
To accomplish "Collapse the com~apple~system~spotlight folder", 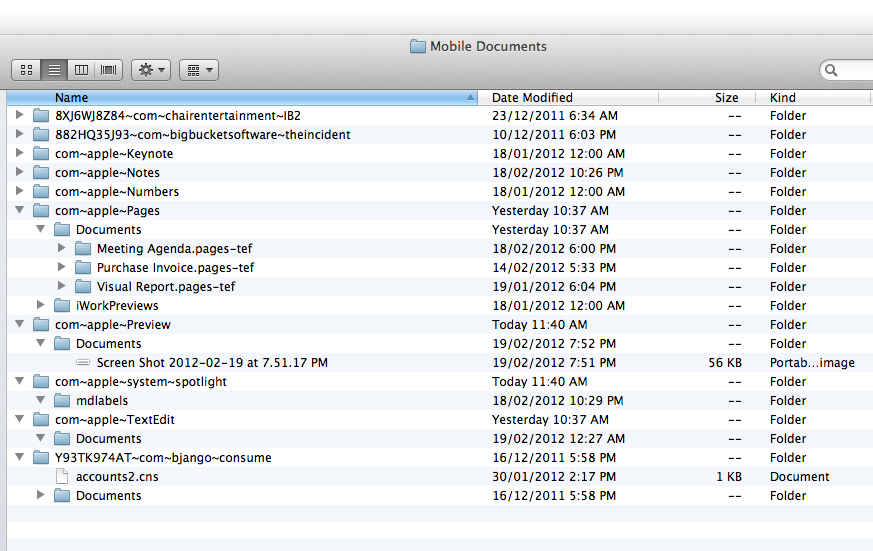I will (19, 381).
